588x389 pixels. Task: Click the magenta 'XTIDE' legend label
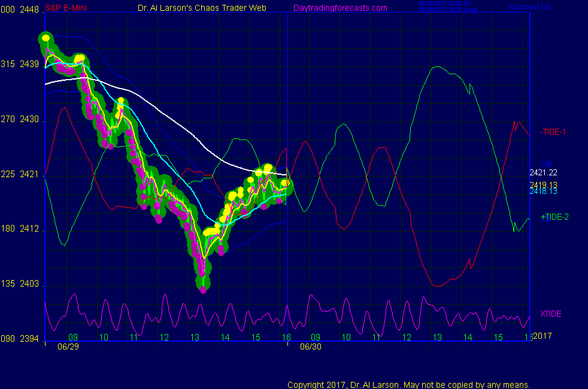(x=550, y=314)
